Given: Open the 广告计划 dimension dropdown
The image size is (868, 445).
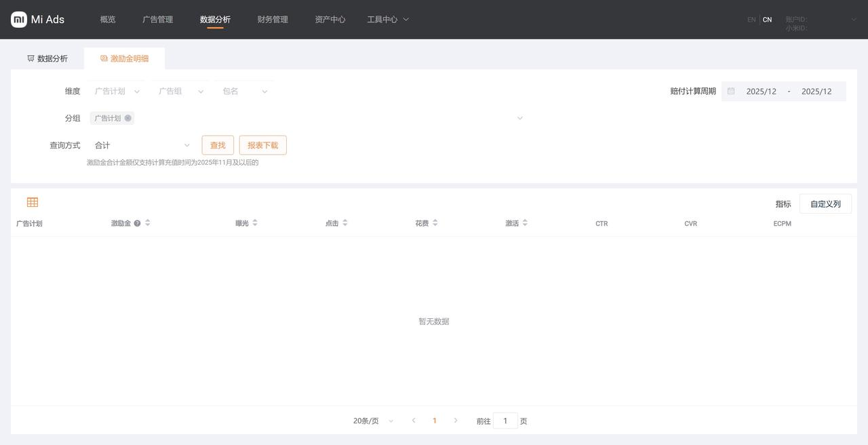Looking at the screenshot, I should click(x=117, y=91).
